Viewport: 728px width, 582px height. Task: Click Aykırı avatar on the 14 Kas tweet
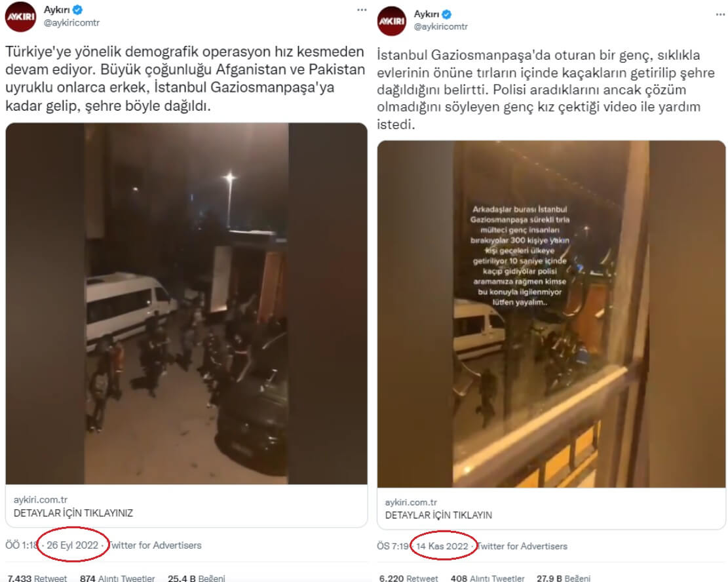click(x=393, y=21)
